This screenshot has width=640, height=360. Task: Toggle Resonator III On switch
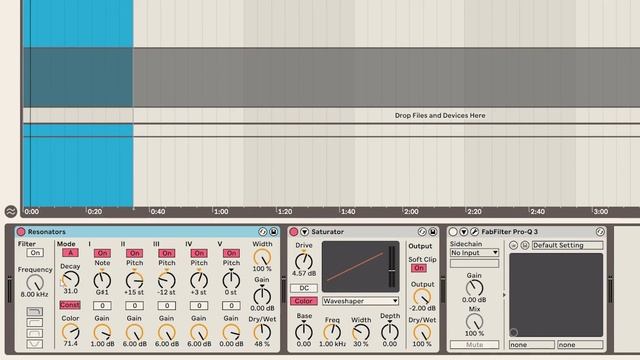pyautogui.click(x=167, y=253)
